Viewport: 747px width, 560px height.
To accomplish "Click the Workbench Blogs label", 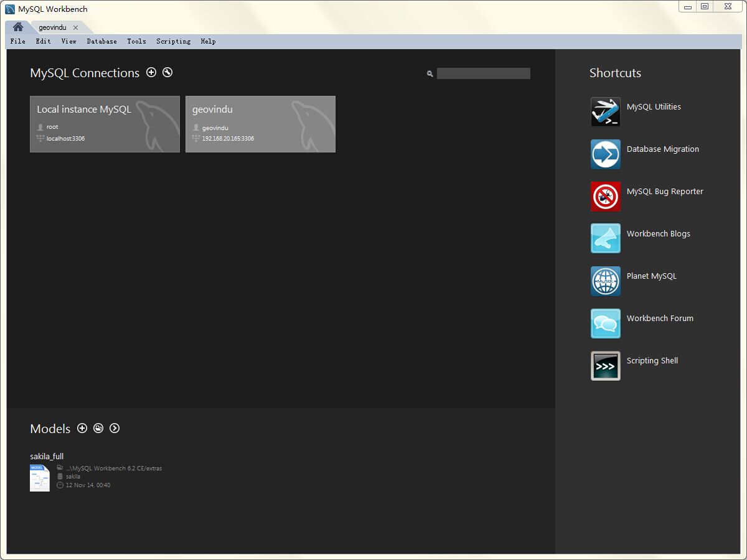I will tap(659, 234).
